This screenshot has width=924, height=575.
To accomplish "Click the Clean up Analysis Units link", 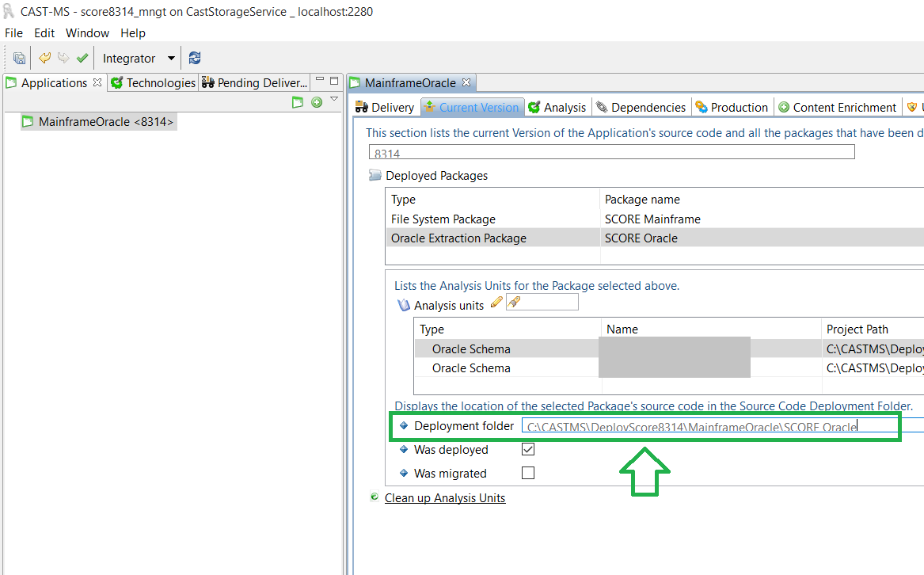I will [444, 498].
